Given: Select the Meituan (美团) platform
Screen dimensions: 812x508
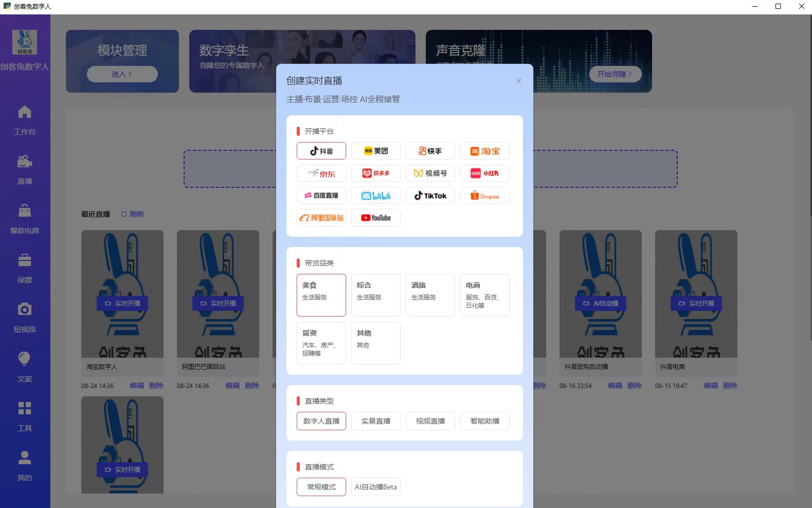Looking at the screenshot, I should (376, 151).
